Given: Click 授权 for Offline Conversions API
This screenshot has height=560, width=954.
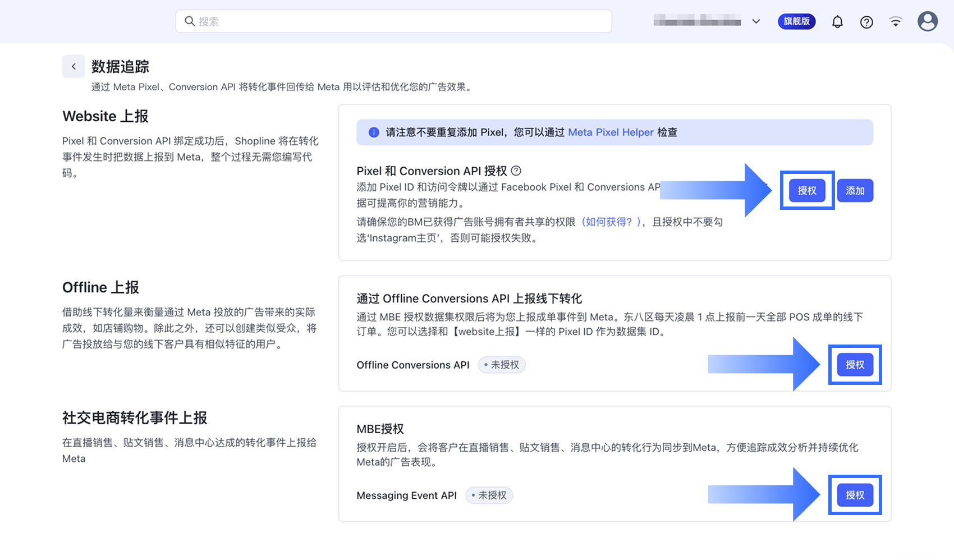Looking at the screenshot, I should point(855,365).
